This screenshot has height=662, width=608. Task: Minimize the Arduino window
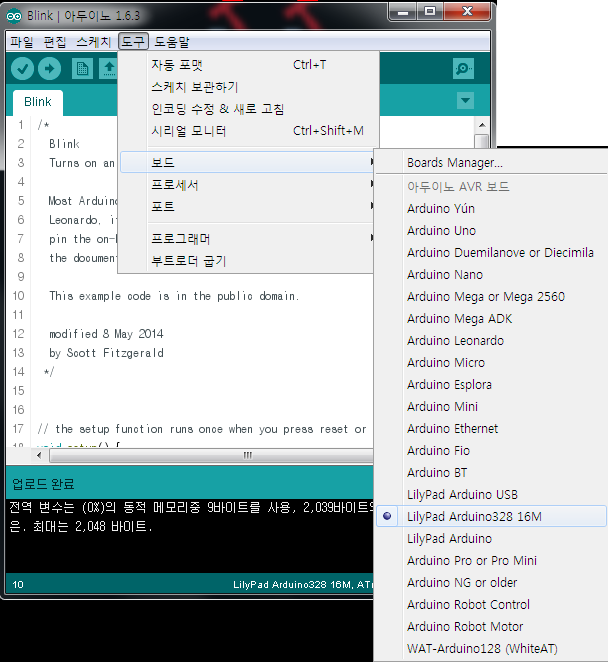402,12
